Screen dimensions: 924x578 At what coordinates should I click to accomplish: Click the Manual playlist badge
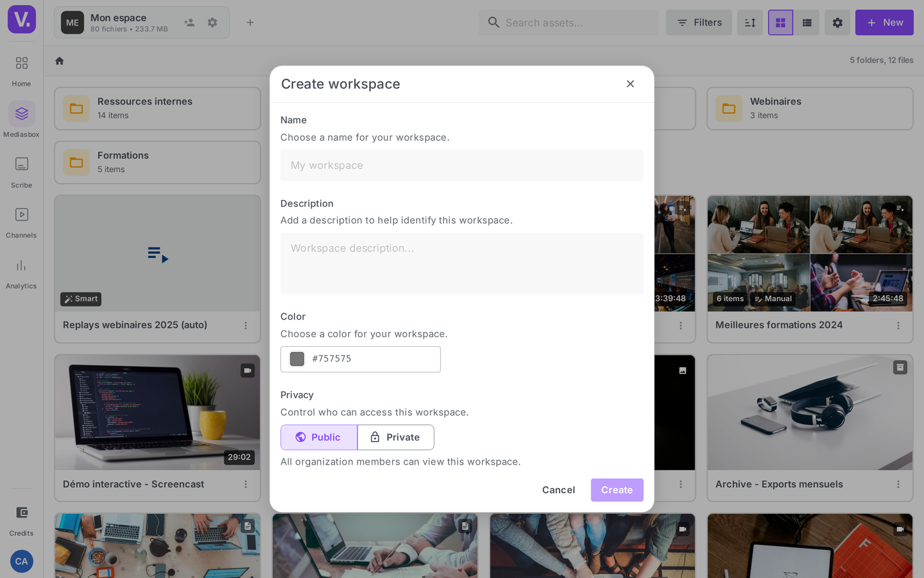[773, 299]
